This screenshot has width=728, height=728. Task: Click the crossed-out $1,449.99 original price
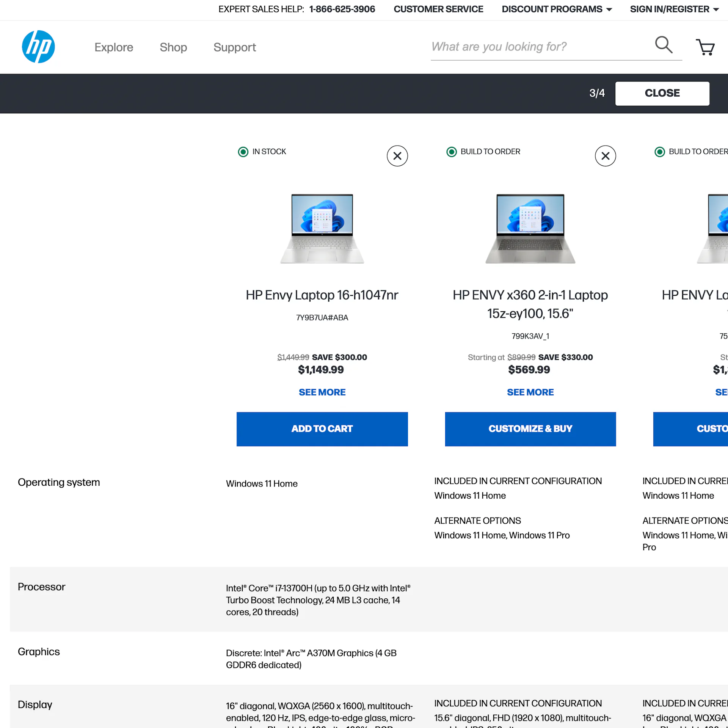coord(293,357)
